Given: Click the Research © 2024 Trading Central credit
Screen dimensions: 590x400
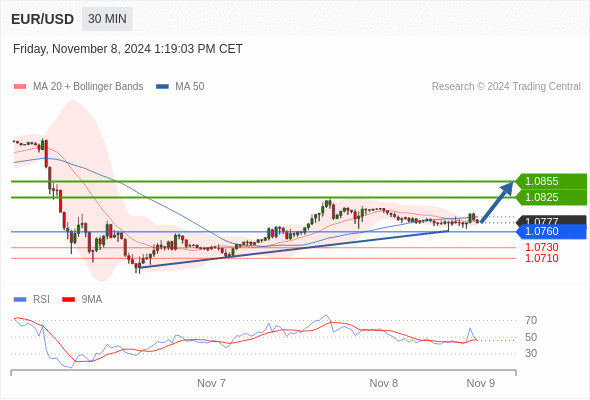Looking at the screenshot, I should (506, 87).
